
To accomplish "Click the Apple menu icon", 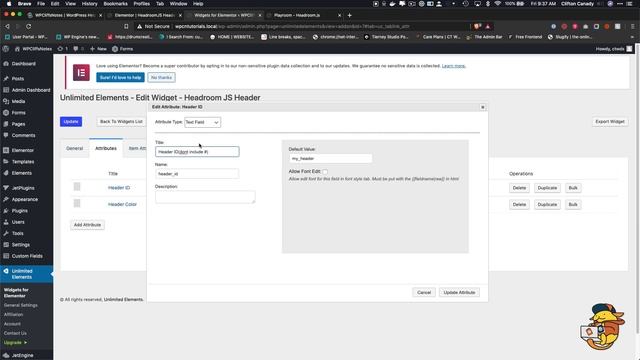I will 8,4.
